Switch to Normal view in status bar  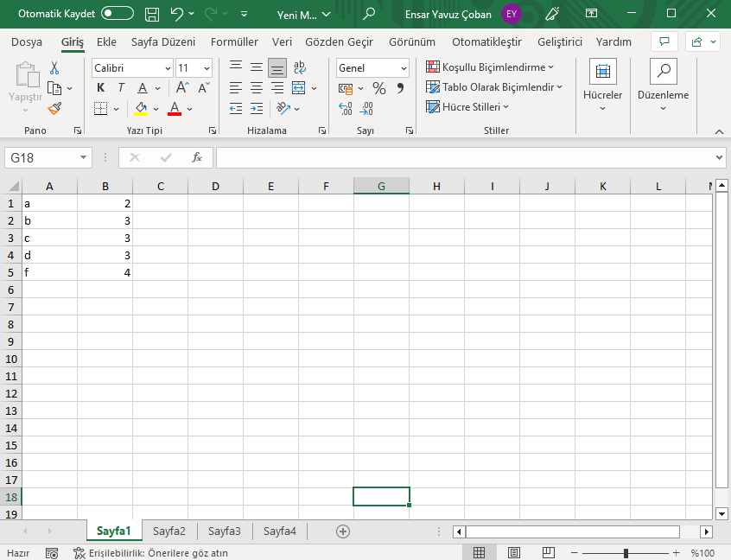click(x=479, y=553)
